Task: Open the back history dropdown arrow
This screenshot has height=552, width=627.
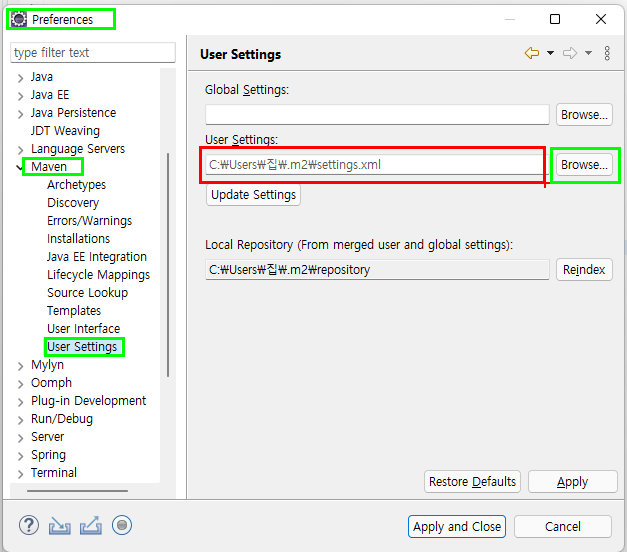Action: coord(550,53)
